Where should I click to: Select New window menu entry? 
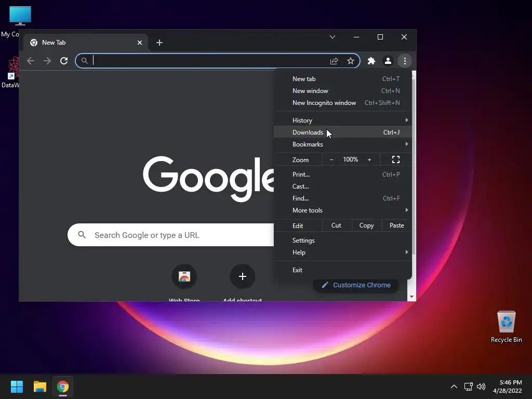[x=343, y=91]
